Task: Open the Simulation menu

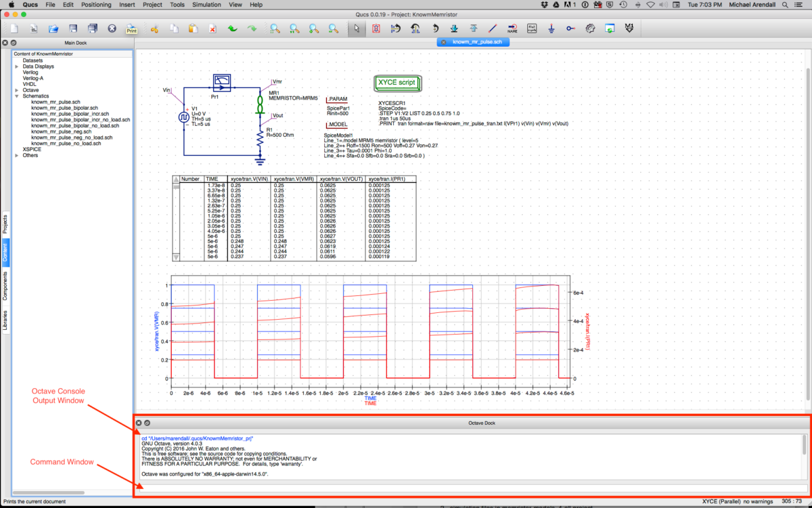Action: tap(206, 5)
